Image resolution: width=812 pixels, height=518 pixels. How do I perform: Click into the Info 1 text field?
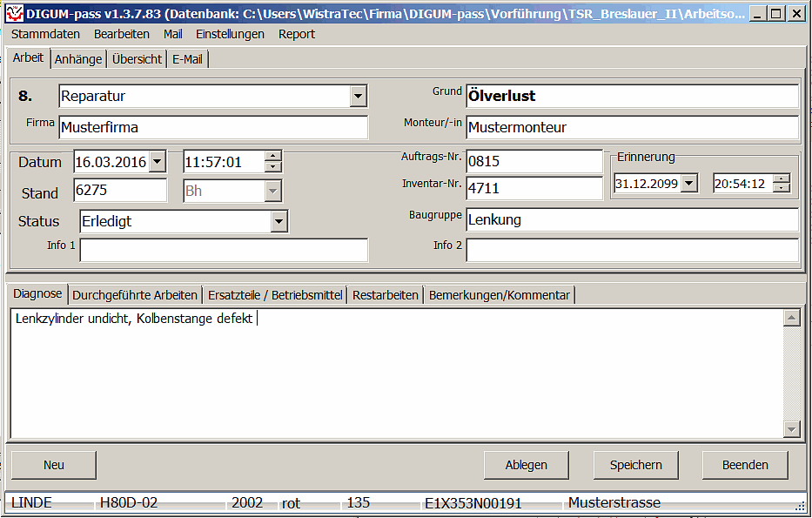tap(224, 251)
